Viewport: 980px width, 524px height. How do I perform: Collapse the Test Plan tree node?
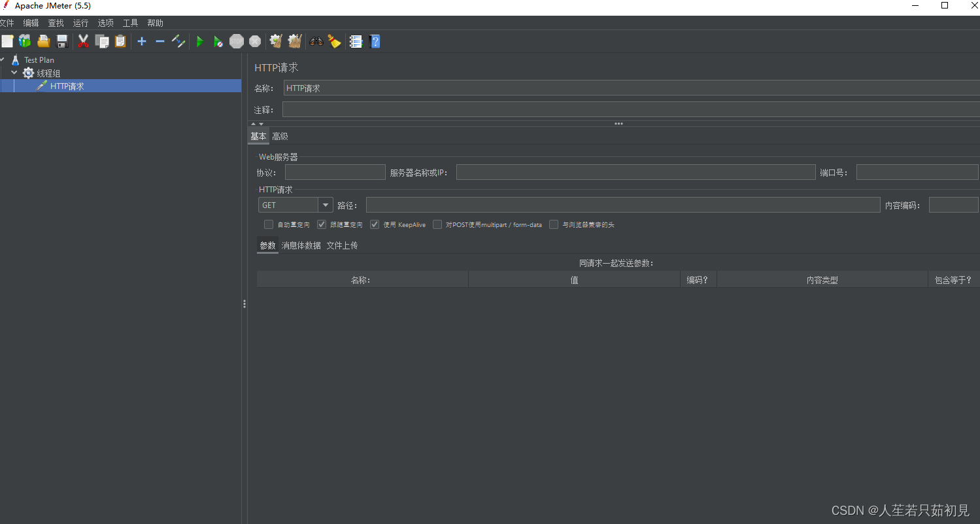tap(3, 60)
